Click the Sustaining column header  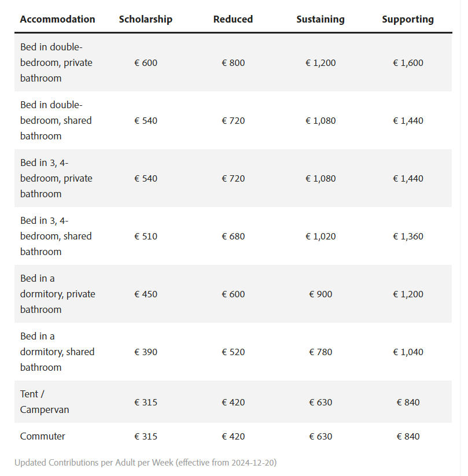pyautogui.click(x=320, y=19)
